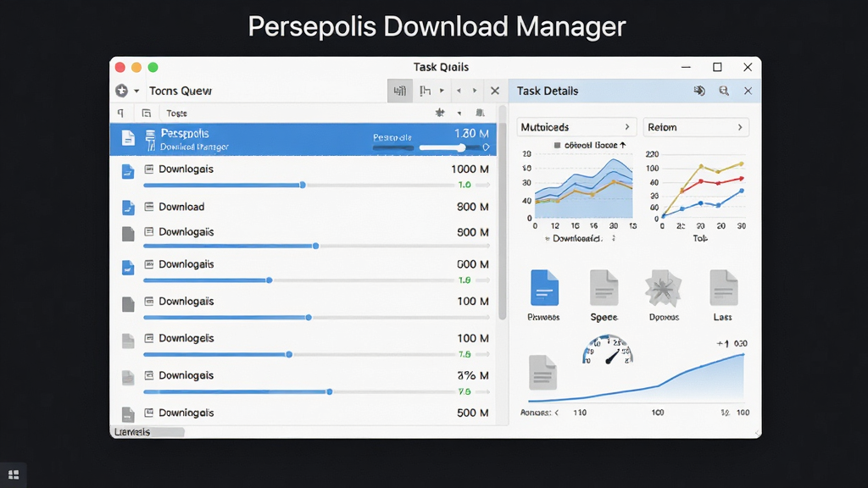The height and width of the screenshot is (488, 868).
Task: Click the green 1.0 value in the 1000 M row
Action: point(465,185)
